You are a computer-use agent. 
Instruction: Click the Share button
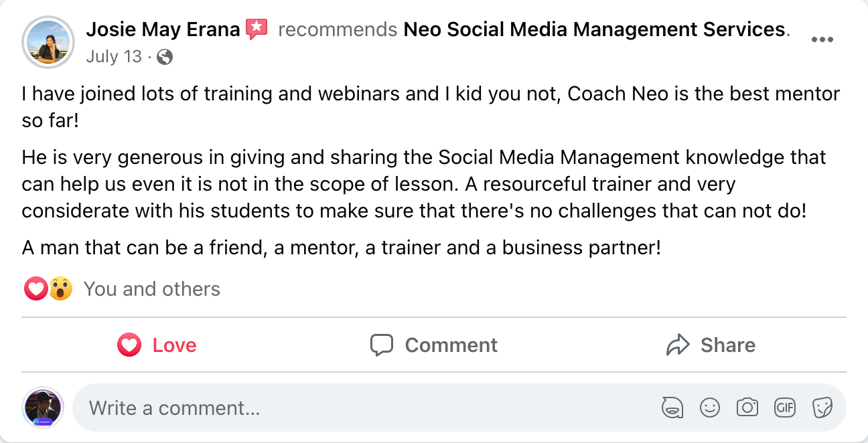[x=711, y=345]
